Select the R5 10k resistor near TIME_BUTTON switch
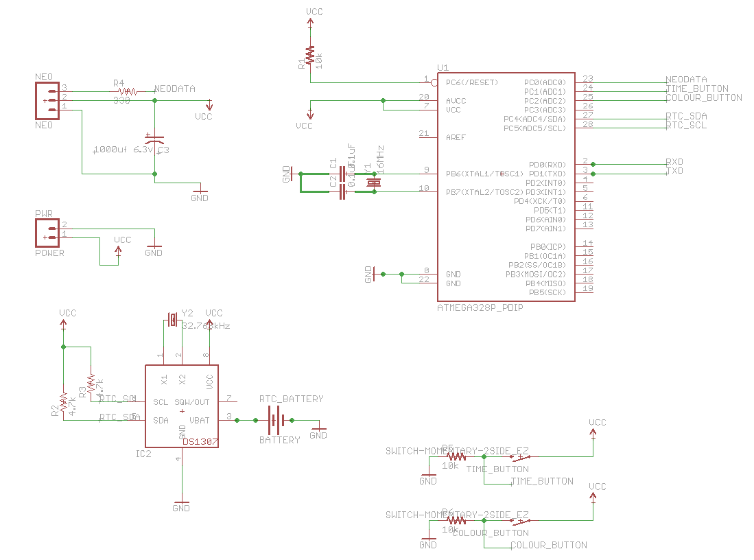Viewport: 754px width, 560px height. point(456,456)
